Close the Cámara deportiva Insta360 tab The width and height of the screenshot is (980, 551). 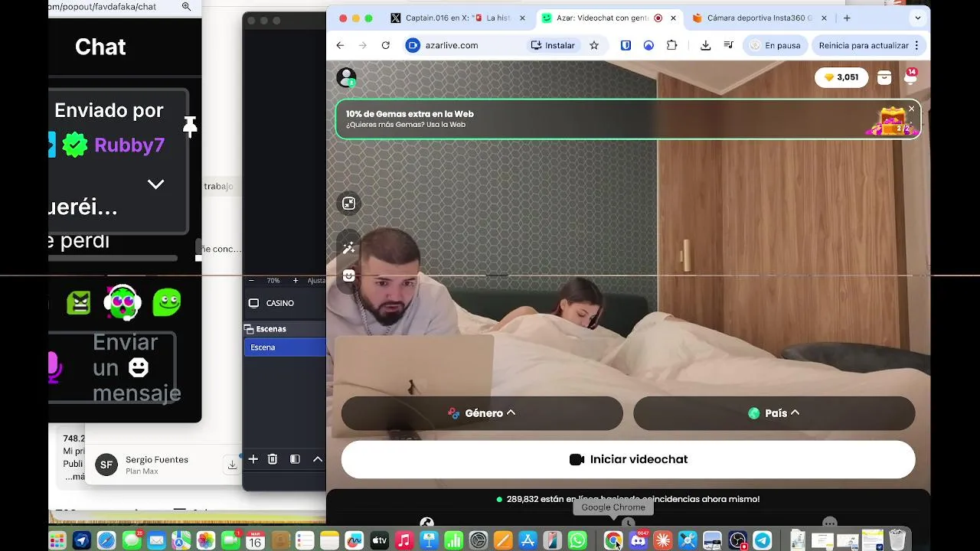824,18
